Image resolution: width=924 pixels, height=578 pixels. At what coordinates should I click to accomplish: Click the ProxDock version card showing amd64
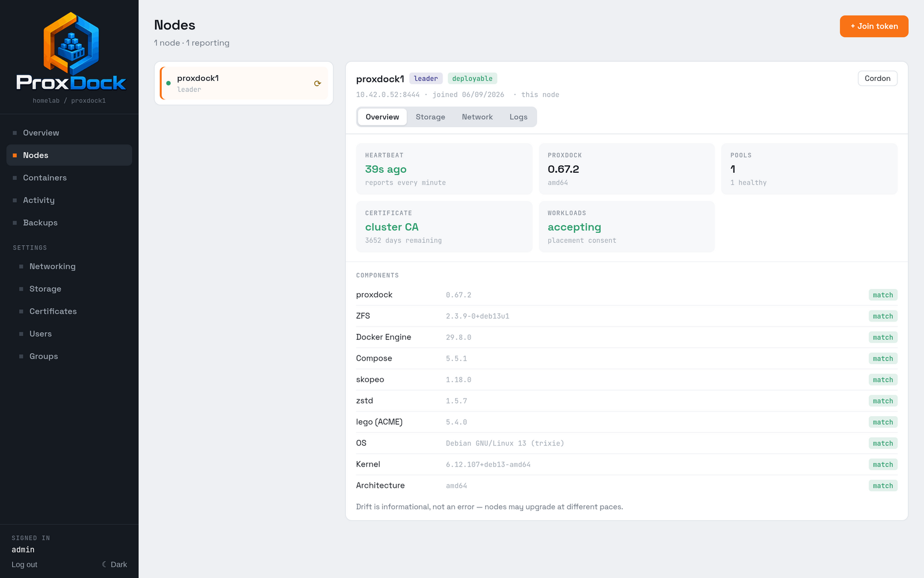[x=627, y=169]
